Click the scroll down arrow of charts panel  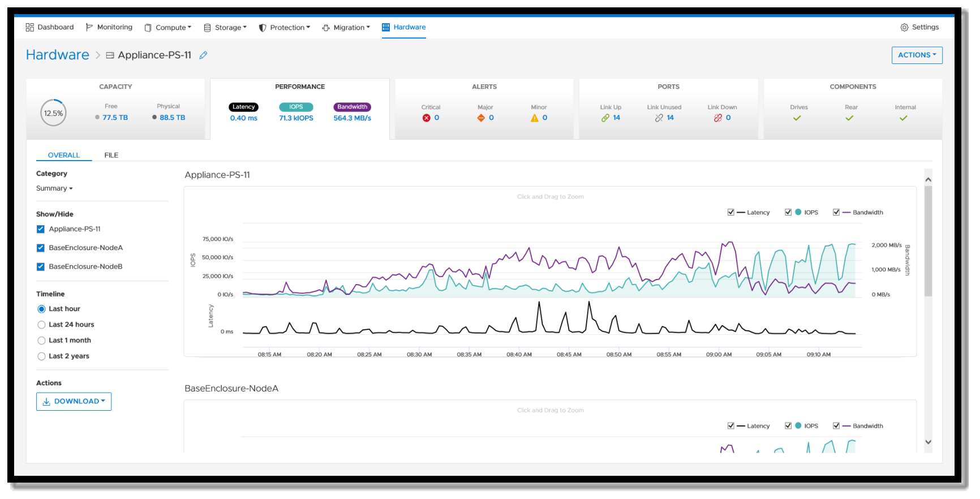point(928,442)
